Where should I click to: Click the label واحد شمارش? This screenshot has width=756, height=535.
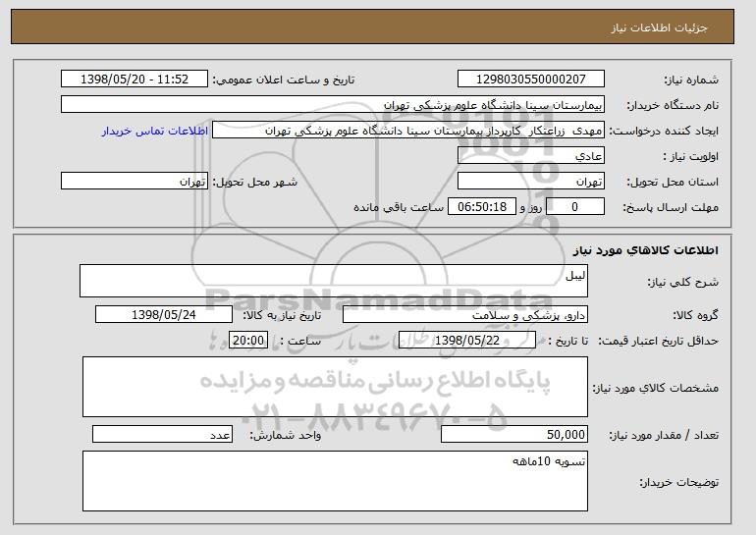(285, 435)
